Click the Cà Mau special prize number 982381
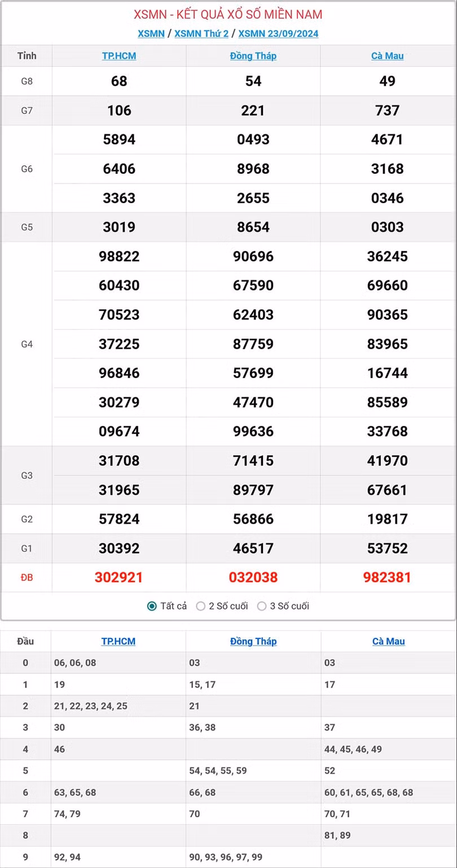The width and height of the screenshot is (457, 868). click(x=388, y=577)
